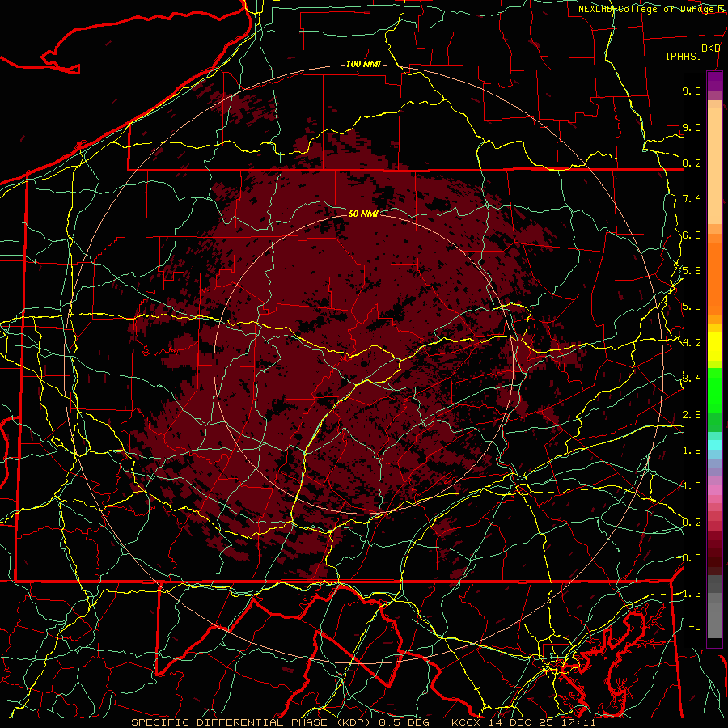Click the 1.3 value near the scale bottom
Image resolution: width=728 pixels, height=728 pixels.
pos(692,594)
